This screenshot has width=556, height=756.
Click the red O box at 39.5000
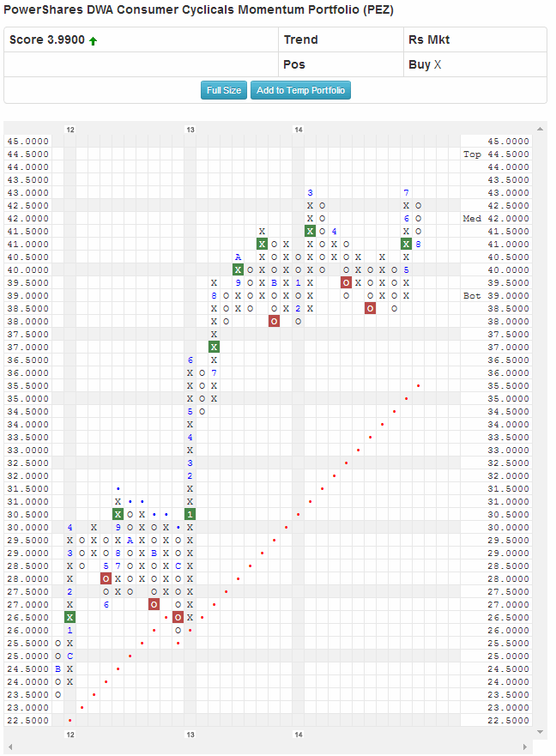[346, 282]
